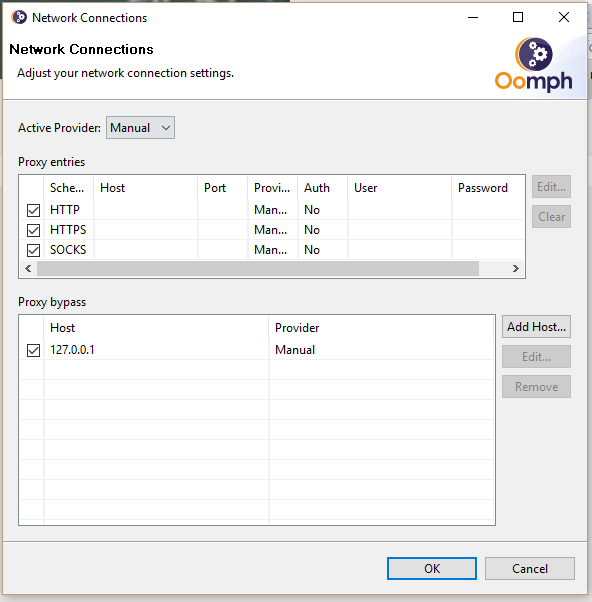Click the proxy bypass Provider column header

coord(381,328)
